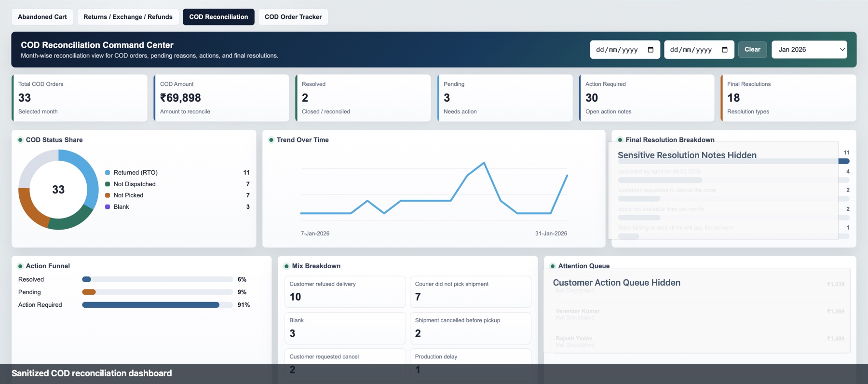This screenshot has height=384, width=868.
Task: Click the COD Amount ₹69,898 card
Action: 221,98
